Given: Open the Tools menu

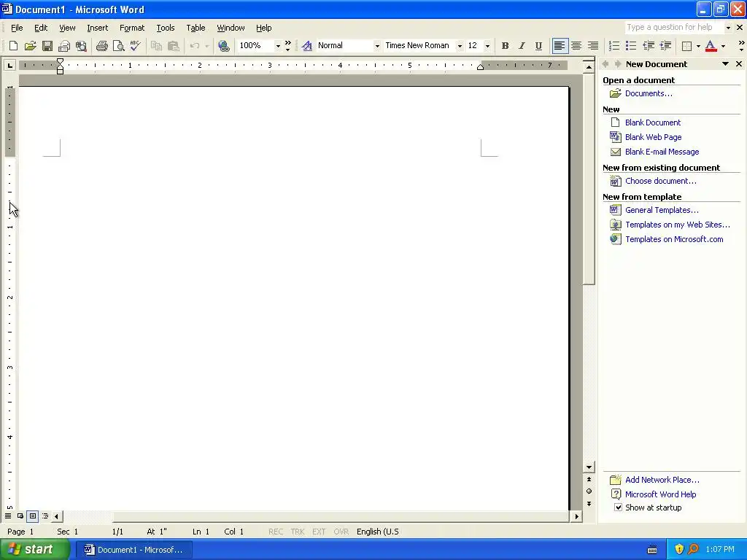Looking at the screenshot, I should coord(166,28).
